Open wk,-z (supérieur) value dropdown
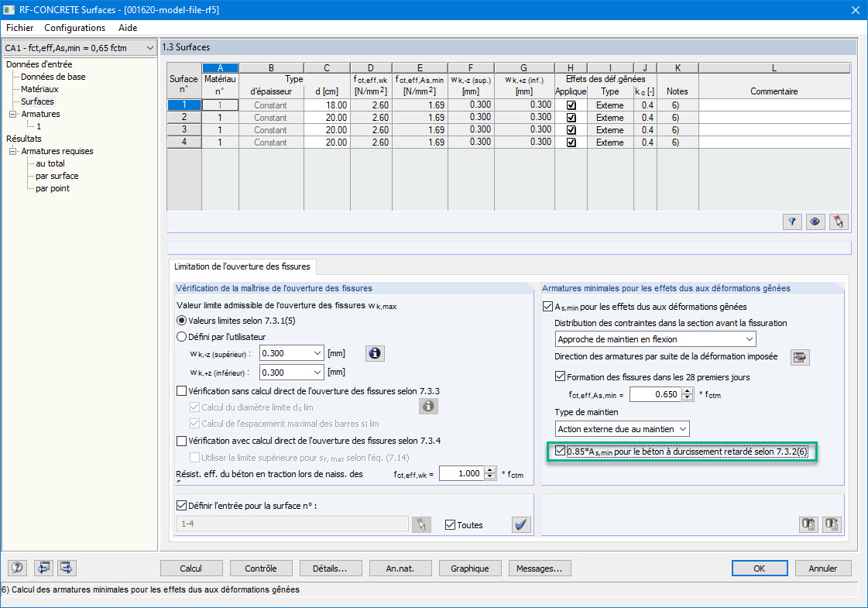 tap(317, 353)
